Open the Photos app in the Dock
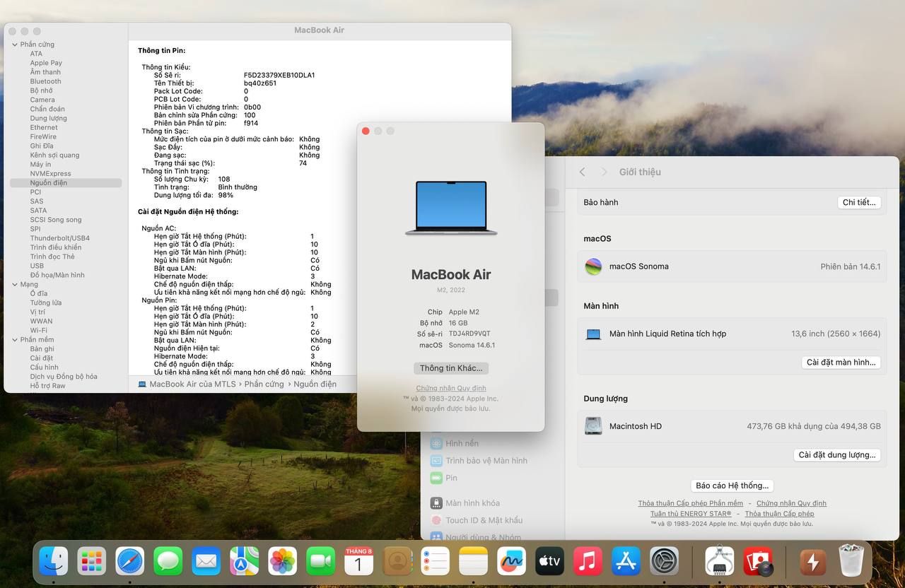This screenshot has height=588, width=905. [x=283, y=561]
